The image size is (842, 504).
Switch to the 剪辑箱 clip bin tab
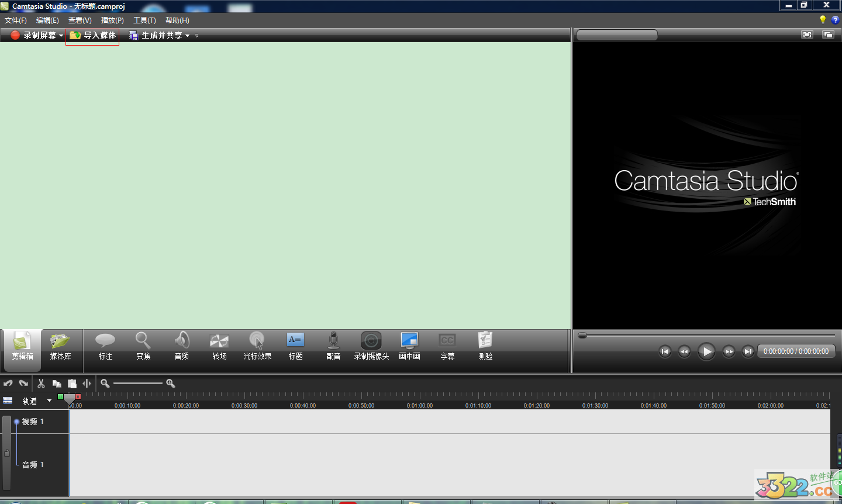[x=22, y=350]
